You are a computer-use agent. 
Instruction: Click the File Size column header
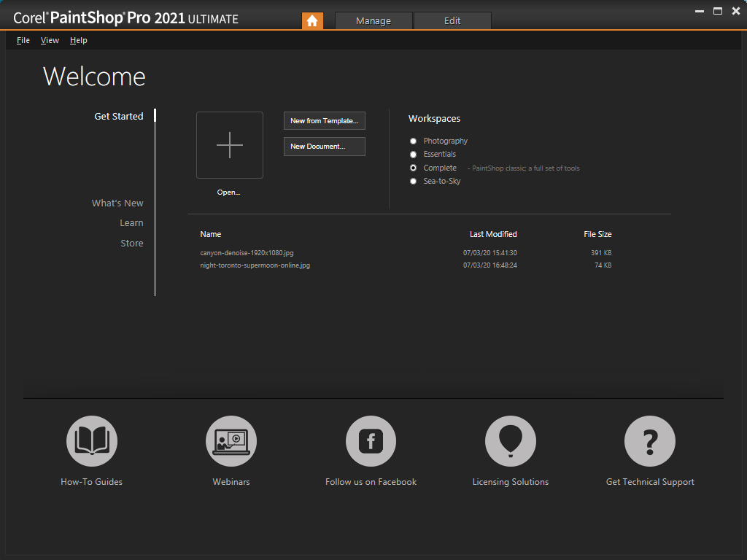597,234
